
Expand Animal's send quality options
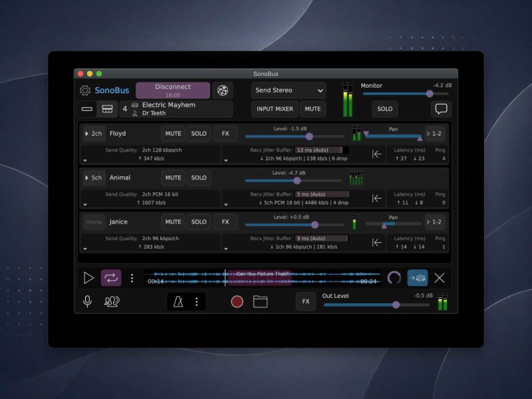pos(85,205)
